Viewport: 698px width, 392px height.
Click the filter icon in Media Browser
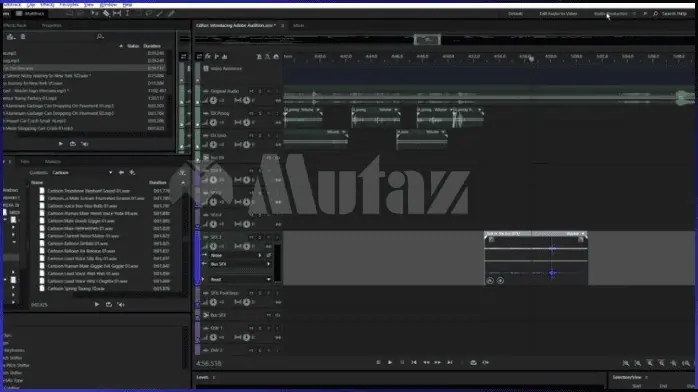click(x=183, y=172)
